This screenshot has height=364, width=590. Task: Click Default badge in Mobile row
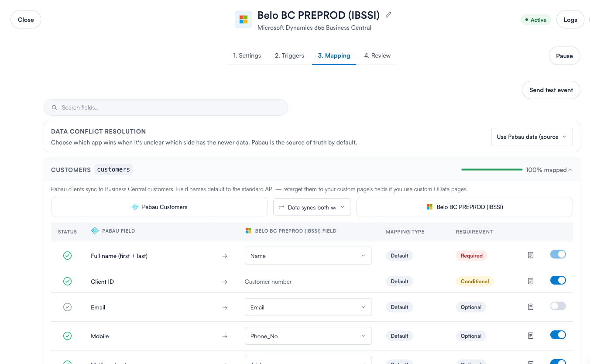coord(399,336)
